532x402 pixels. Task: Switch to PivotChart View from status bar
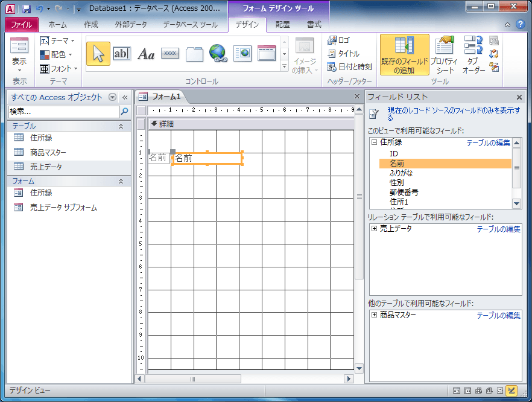click(x=489, y=391)
